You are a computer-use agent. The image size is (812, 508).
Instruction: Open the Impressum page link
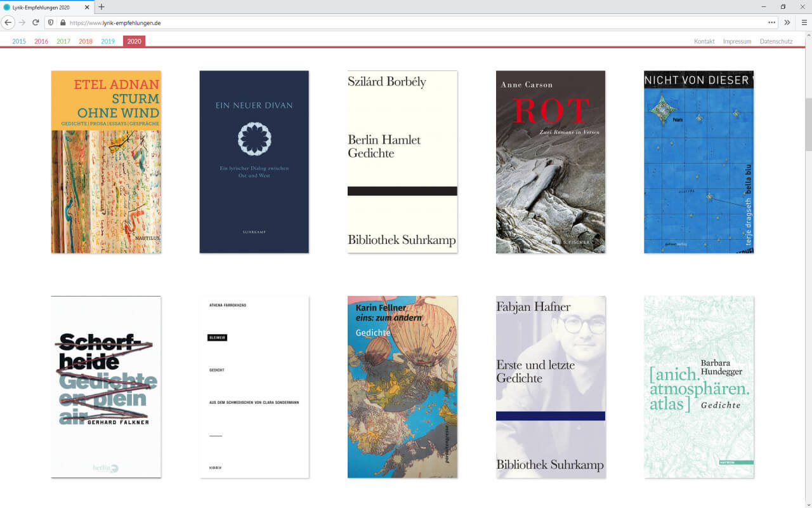pos(737,41)
